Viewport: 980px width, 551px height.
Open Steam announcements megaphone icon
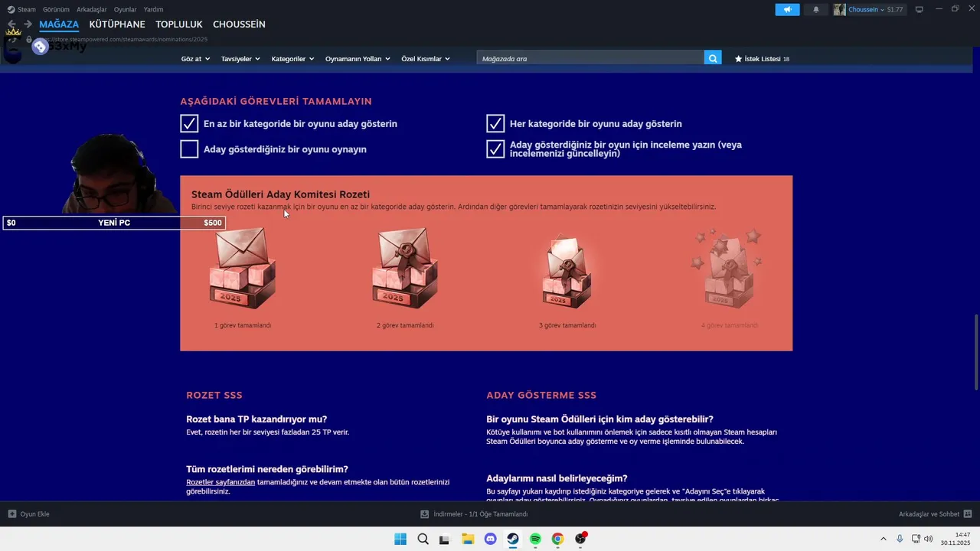coord(787,9)
